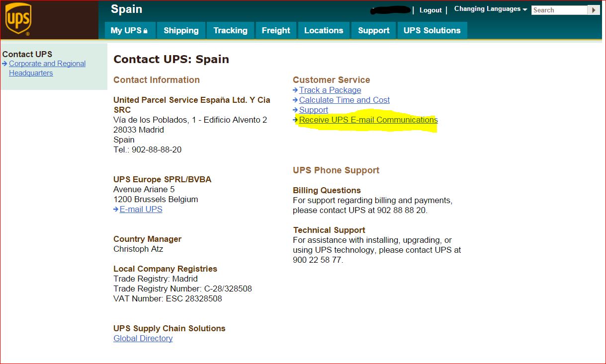
Task: Focus the Search input field
Action: (559, 10)
